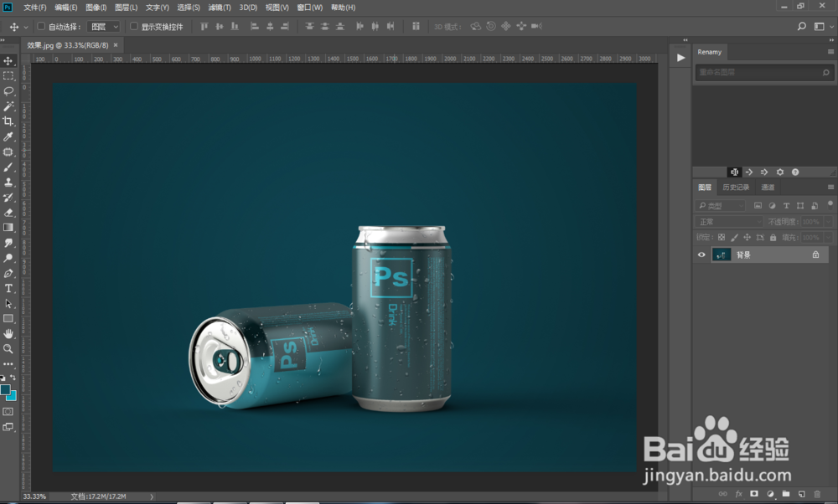Change screen mode from toolbox
Viewport: 838px width, 504px height.
click(x=8, y=427)
